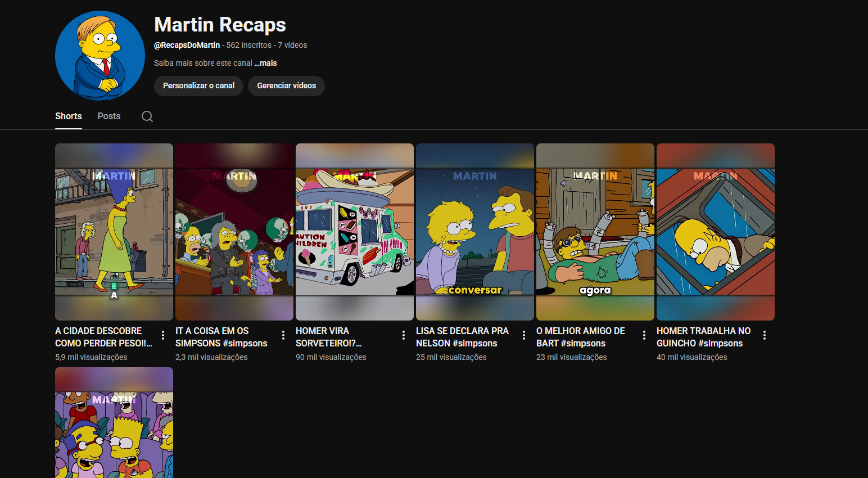Play the ice cream truck short thumbnail

[x=355, y=232]
